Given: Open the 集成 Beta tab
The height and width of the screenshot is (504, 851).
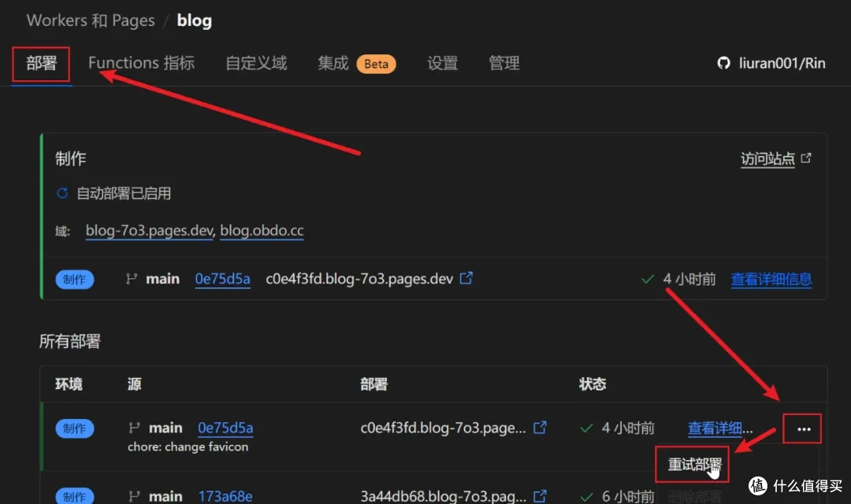Looking at the screenshot, I should coord(357,64).
